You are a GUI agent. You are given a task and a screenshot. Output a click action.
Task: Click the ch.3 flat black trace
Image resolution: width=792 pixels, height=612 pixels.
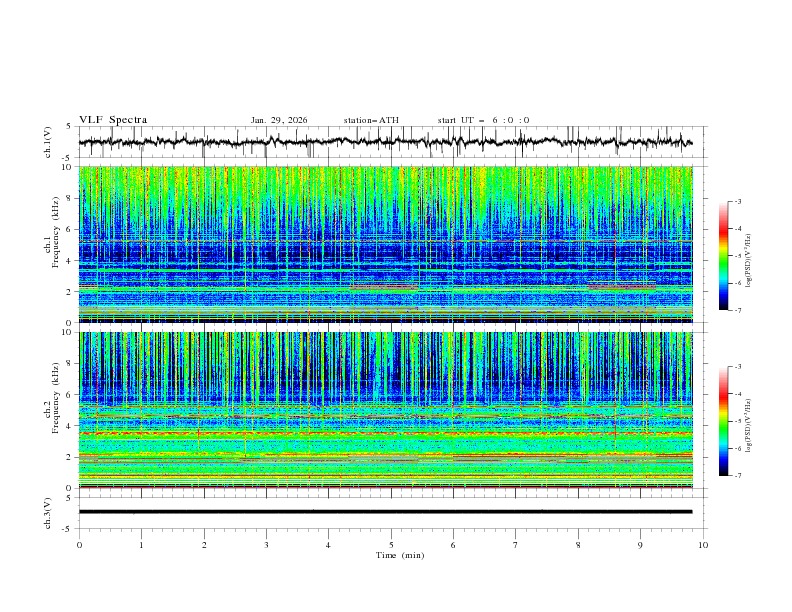pos(385,512)
